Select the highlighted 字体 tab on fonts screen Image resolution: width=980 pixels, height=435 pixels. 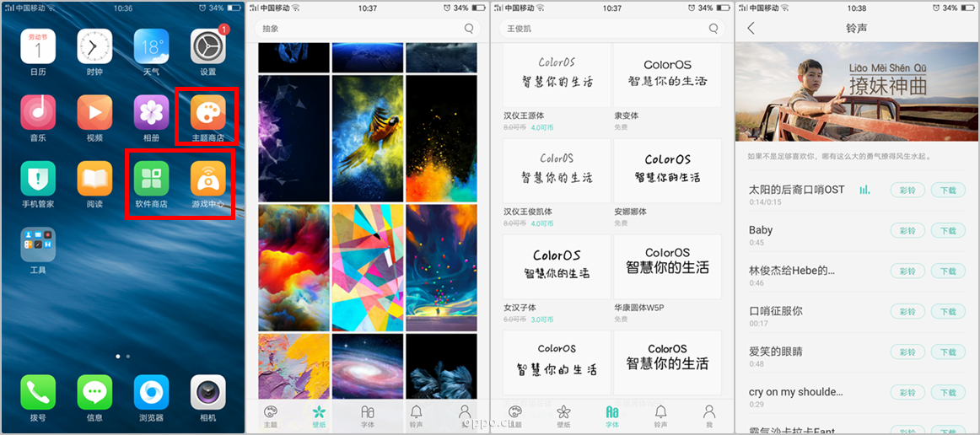612,416
